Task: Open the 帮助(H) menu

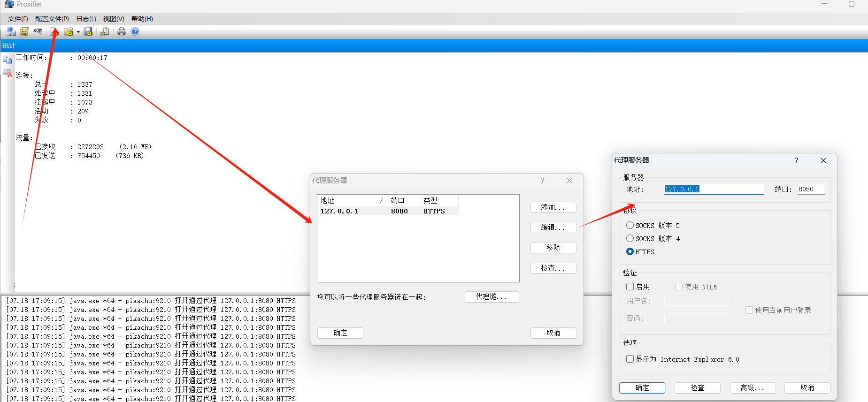Action: [x=142, y=19]
